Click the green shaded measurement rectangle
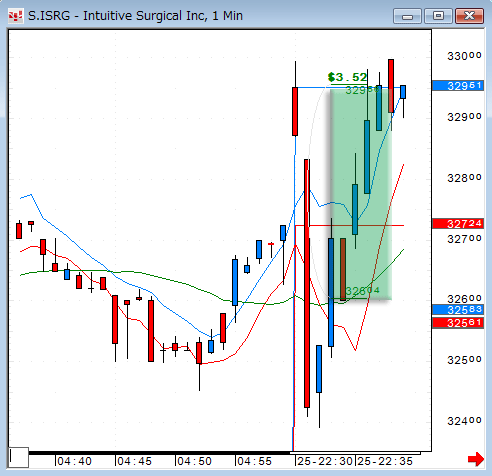 point(361,194)
